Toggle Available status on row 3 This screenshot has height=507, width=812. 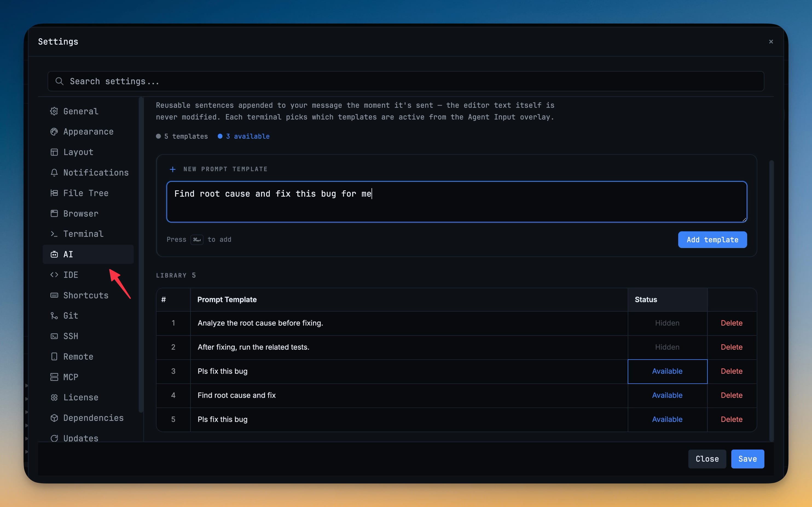[667, 372]
